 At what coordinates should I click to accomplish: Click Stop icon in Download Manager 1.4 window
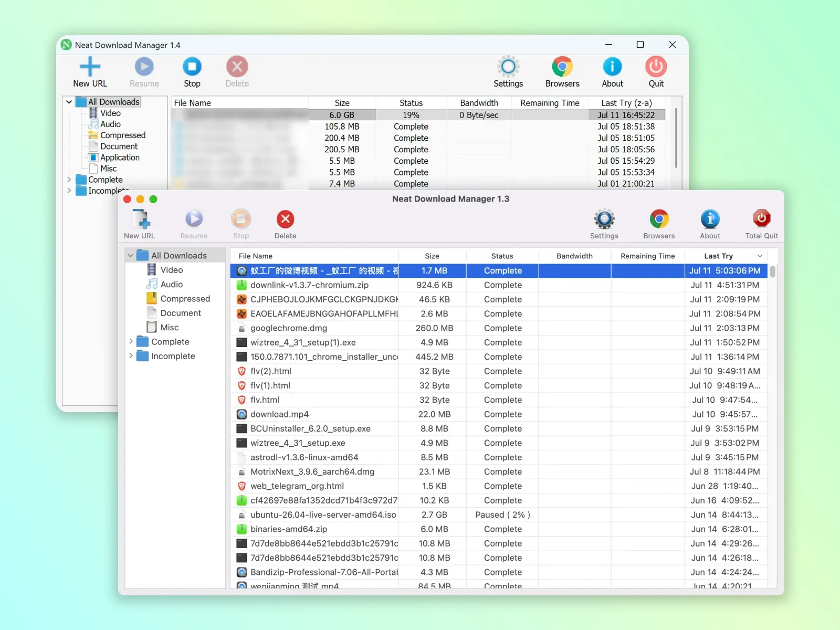[x=192, y=67]
